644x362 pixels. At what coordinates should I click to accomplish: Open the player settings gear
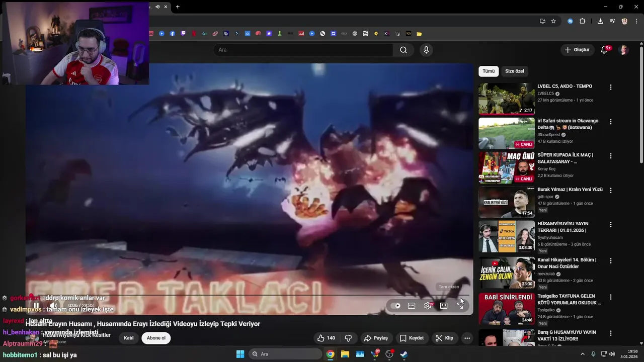tap(428, 306)
